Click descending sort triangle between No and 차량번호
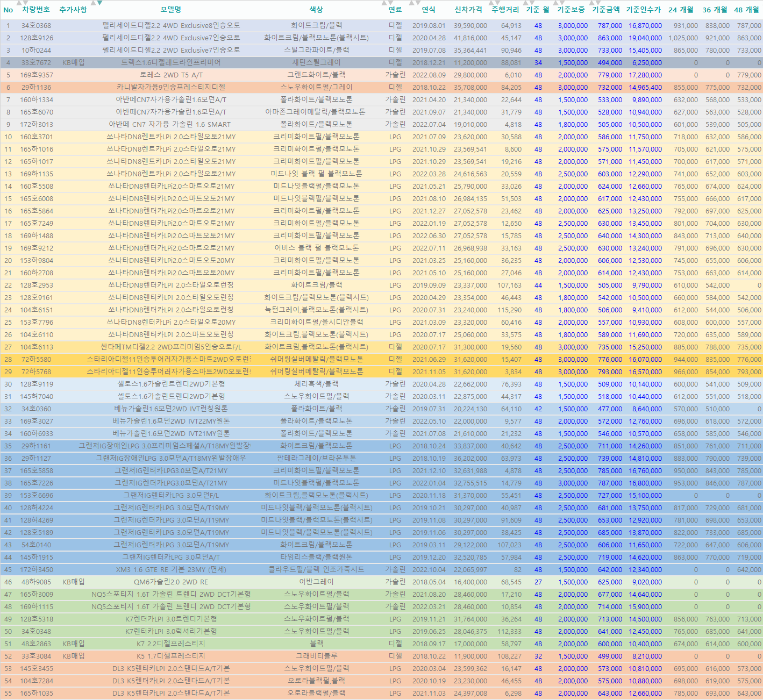 25,3
